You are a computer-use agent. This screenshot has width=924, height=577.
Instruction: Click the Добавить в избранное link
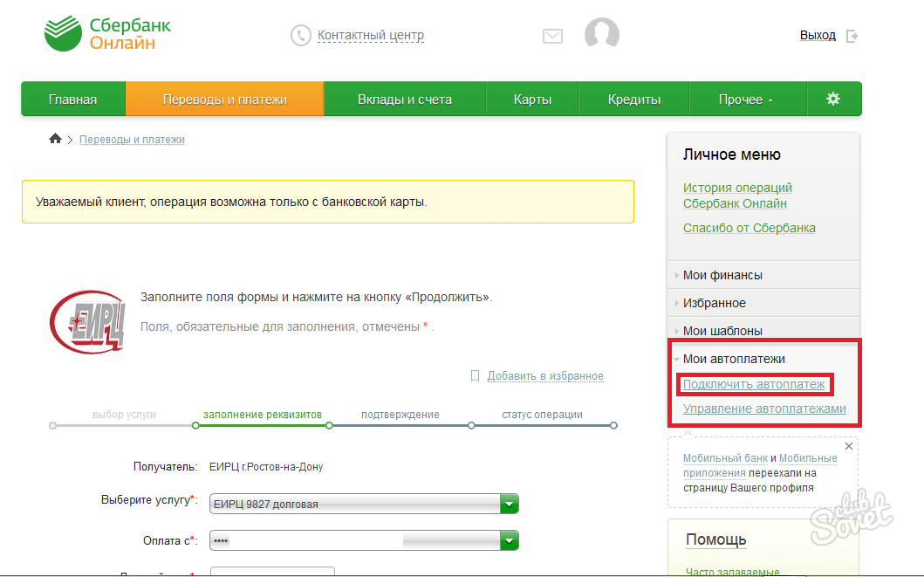coord(545,376)
